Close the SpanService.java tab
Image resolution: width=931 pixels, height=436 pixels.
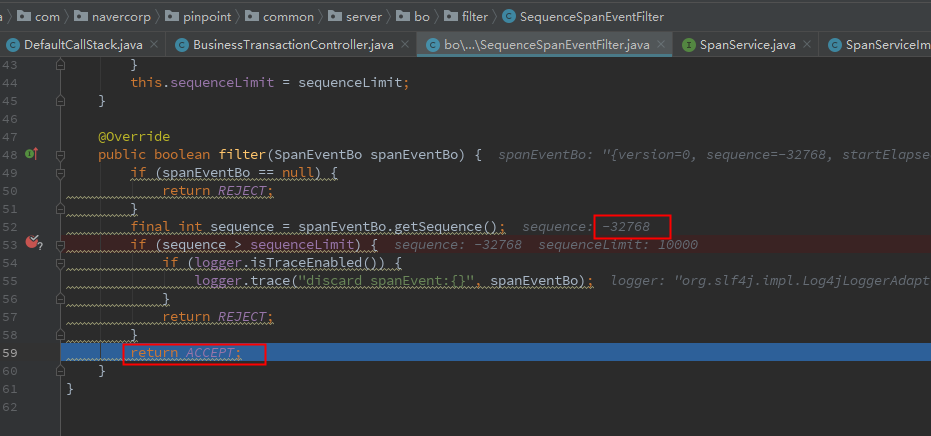click(x=807, y=45)
